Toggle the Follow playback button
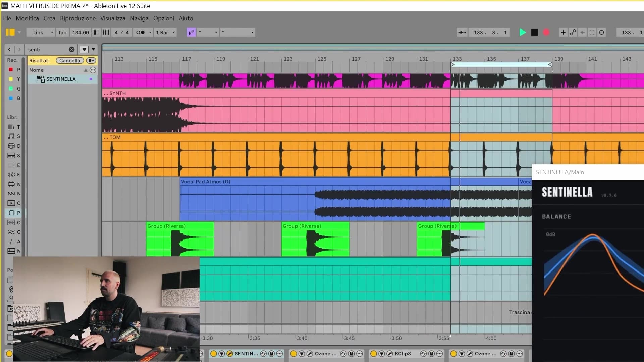 coord(462,32)
